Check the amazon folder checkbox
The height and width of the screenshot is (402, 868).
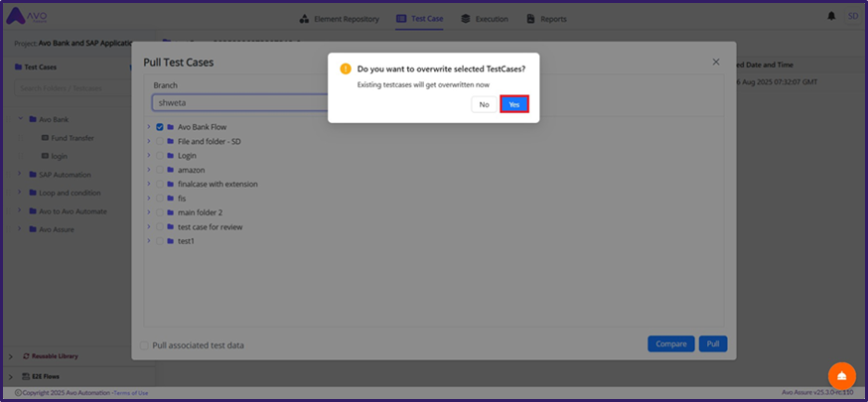[159, 170]
